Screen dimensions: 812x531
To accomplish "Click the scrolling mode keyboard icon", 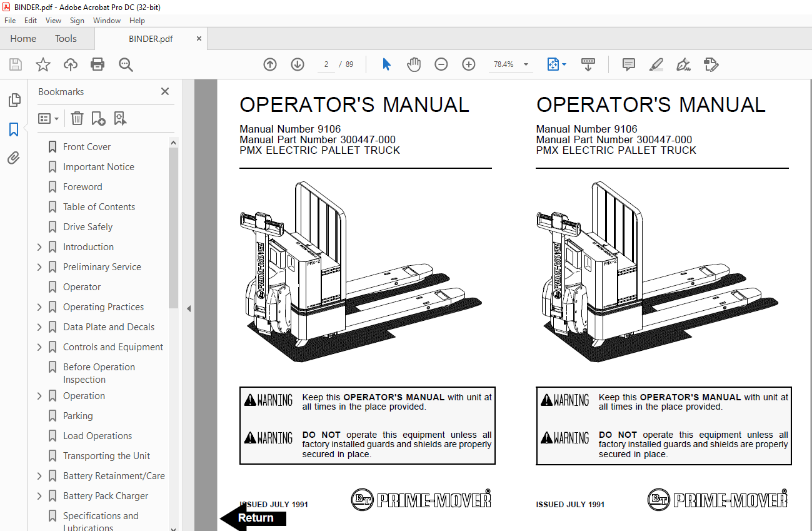I will [x=588, y=64].
